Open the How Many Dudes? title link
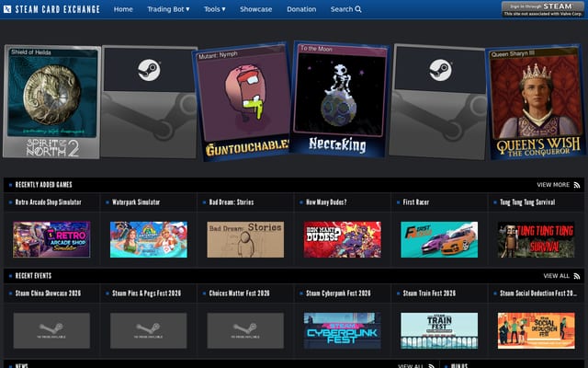The image size is (588, 368). coord(326,202)
